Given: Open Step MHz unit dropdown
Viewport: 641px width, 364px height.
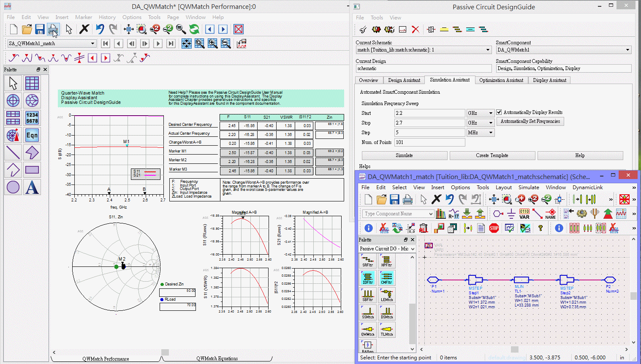Looking at the screenshot, I should point(491,133).
